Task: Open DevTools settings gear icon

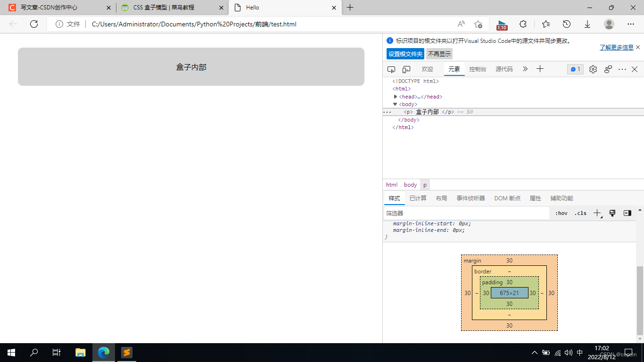Action: (593, 69)
